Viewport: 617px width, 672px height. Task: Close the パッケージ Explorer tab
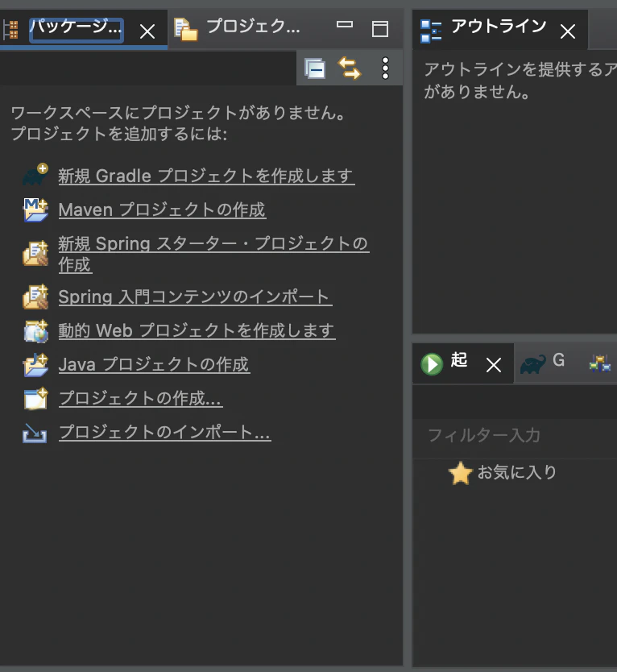pyautogui.click(x=147, y=31)
